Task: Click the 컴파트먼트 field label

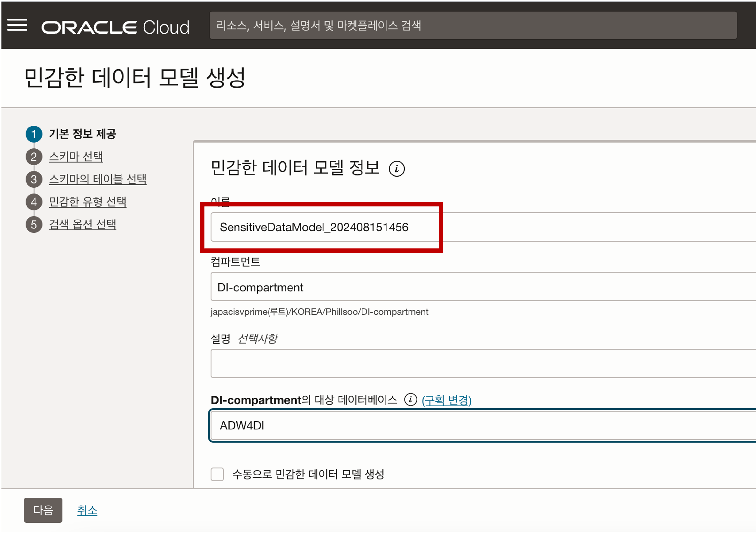Action: click(235, 262)
